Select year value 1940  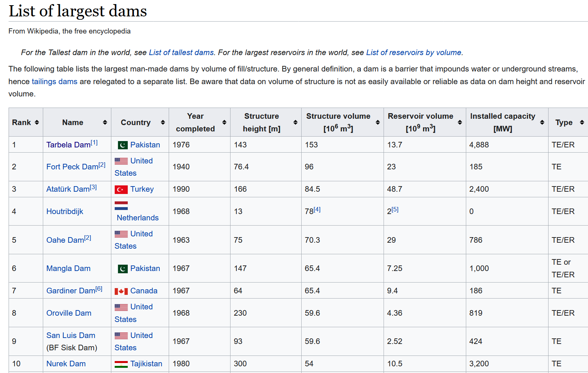pos(181,167)
